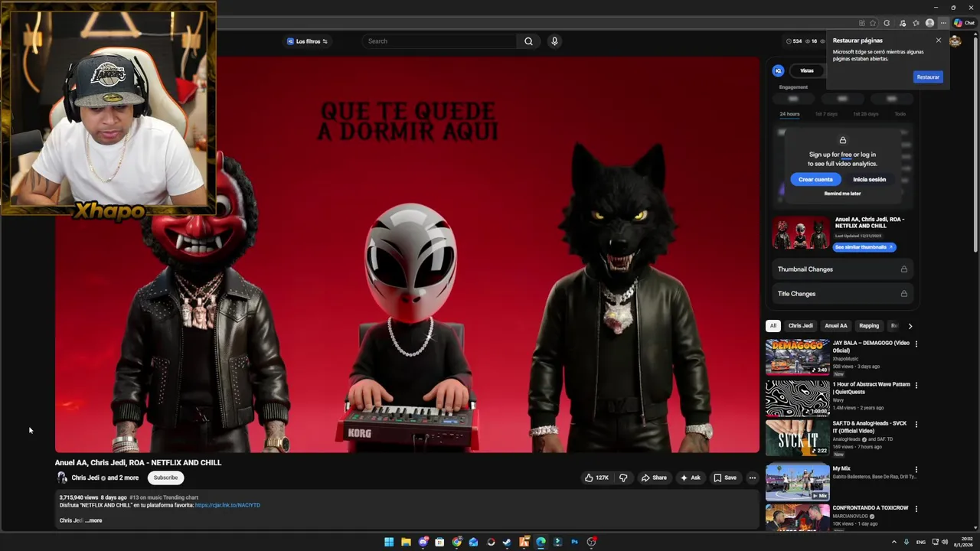Show more filter chips with right arrow
Viewport: 980px width, 551px height.
coord(910,326)
